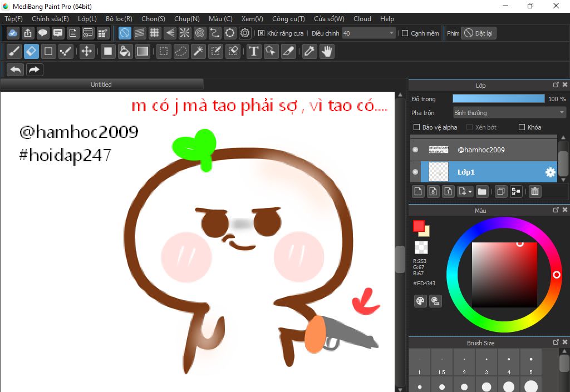The image size is (570, 392).
Task: Open the Tệp(F) menu
Action: pos(13,19)
